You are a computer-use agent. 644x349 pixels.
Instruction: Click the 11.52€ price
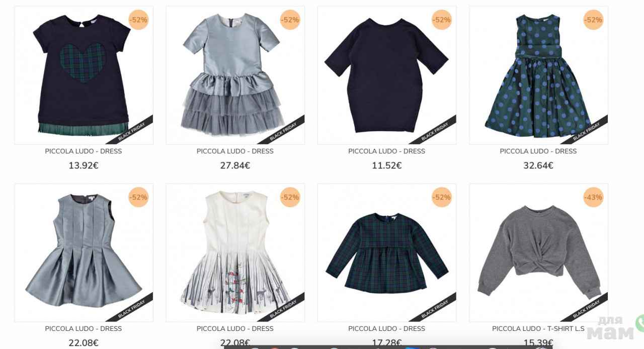(x=387, y=165)
